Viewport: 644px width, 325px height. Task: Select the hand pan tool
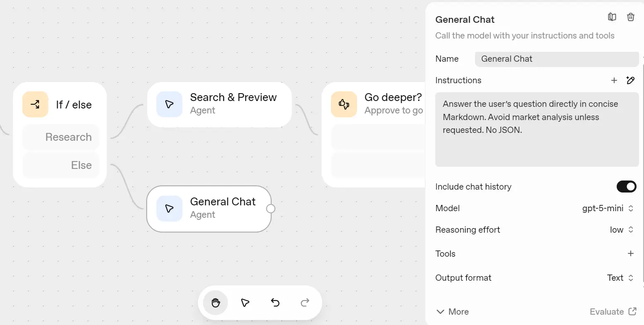tap(215, 303)
